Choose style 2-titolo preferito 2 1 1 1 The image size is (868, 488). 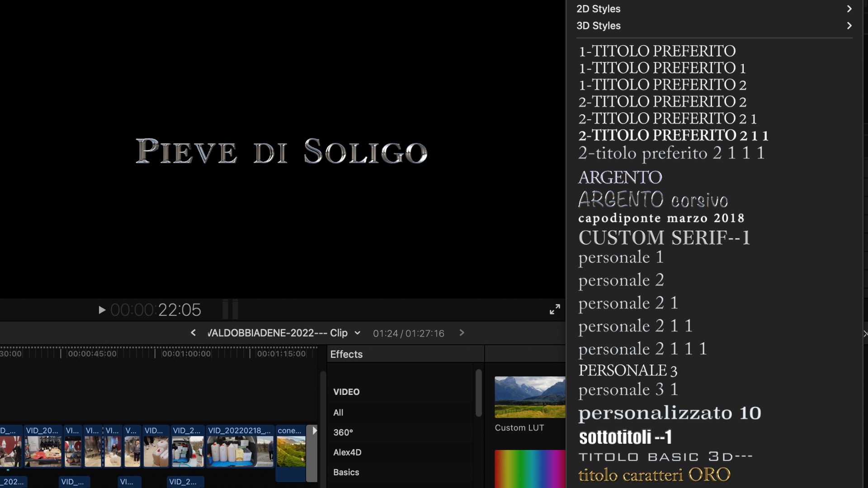[x=672, y=153]
